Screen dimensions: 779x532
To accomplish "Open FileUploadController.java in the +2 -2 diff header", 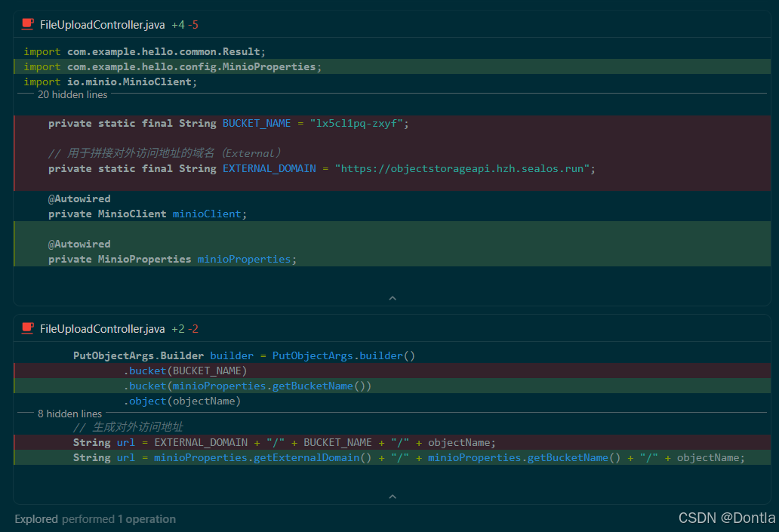I will [x=103, y=329].
